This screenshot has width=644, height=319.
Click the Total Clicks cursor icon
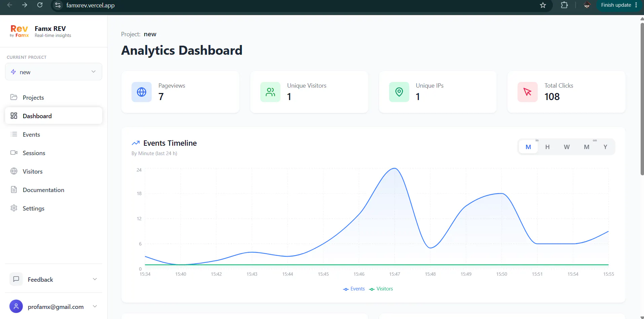click(x=528, y=92)
